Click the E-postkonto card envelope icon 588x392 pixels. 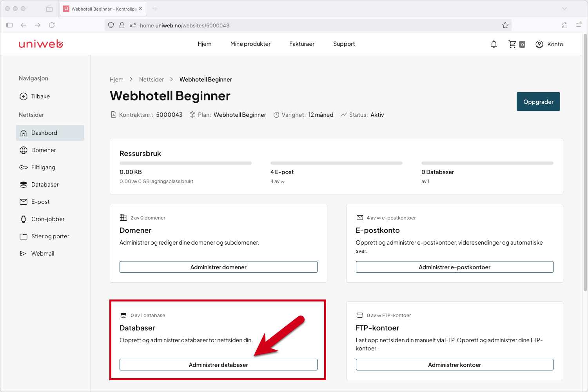click(x=360, y=218)
